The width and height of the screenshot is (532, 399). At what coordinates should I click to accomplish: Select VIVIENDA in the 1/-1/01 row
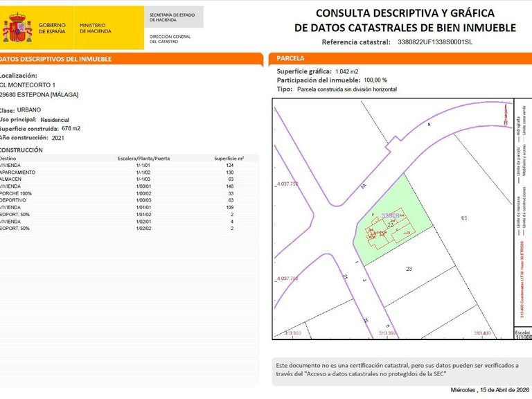pyautogui.click(x=10, y=166)
